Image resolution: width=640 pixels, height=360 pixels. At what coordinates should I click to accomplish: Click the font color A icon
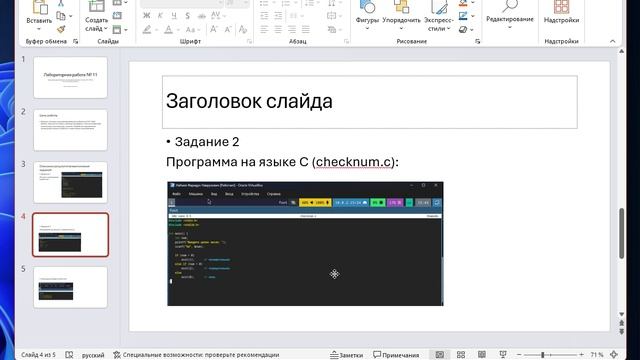pyautogui.click(x=168, y=29)
